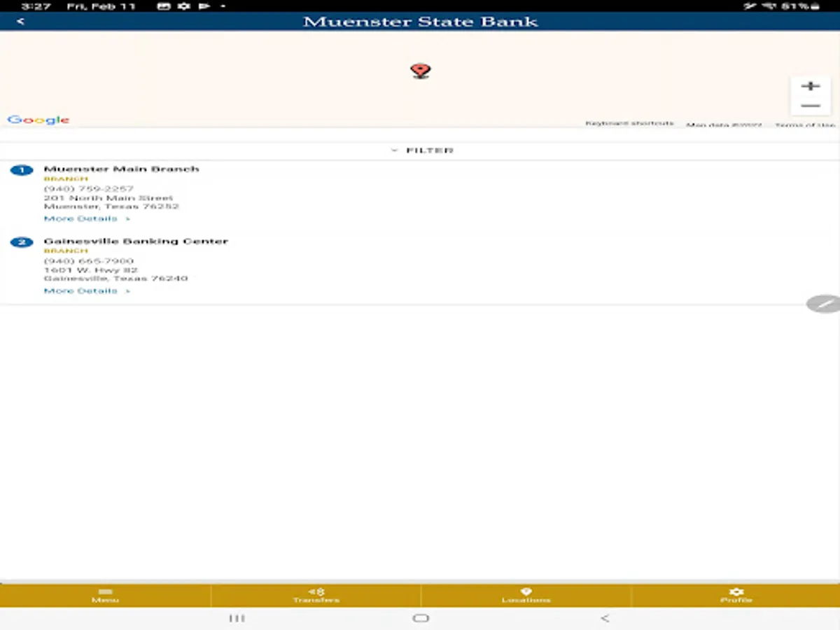Tap Android recent apps button
The image size is (840, 630).
(x=237, y=618)
